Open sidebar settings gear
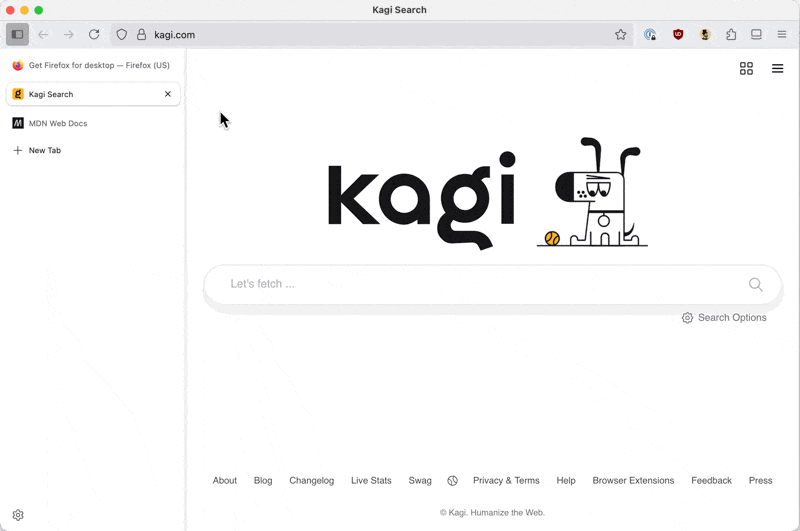The width and height of the screenshot is (800, 531). [18, 515]
